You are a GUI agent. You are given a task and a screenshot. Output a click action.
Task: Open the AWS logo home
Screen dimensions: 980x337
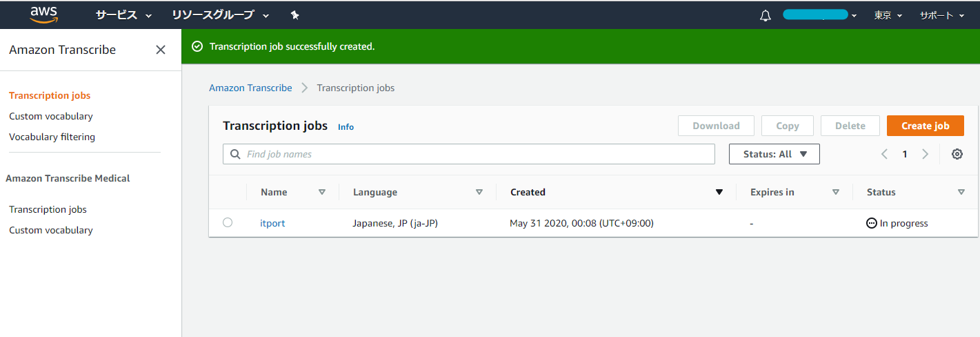pyautogui.click(x=44, y=15)
